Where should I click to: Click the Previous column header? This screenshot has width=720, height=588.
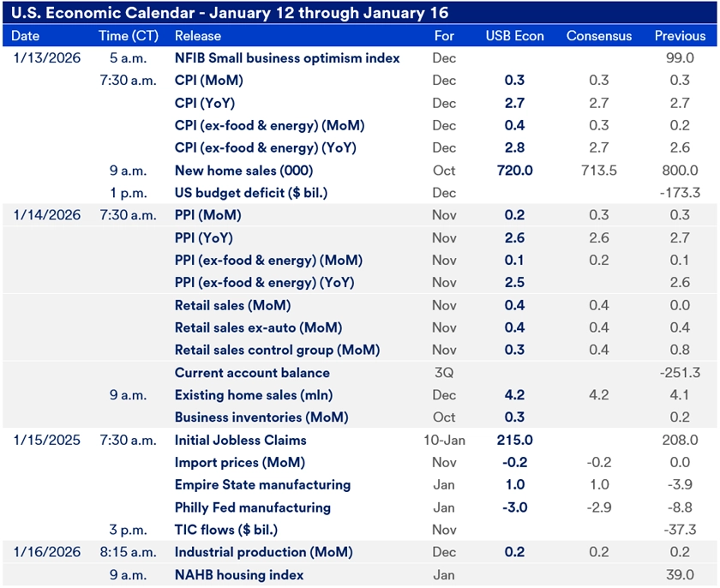[x=679, y=36]
